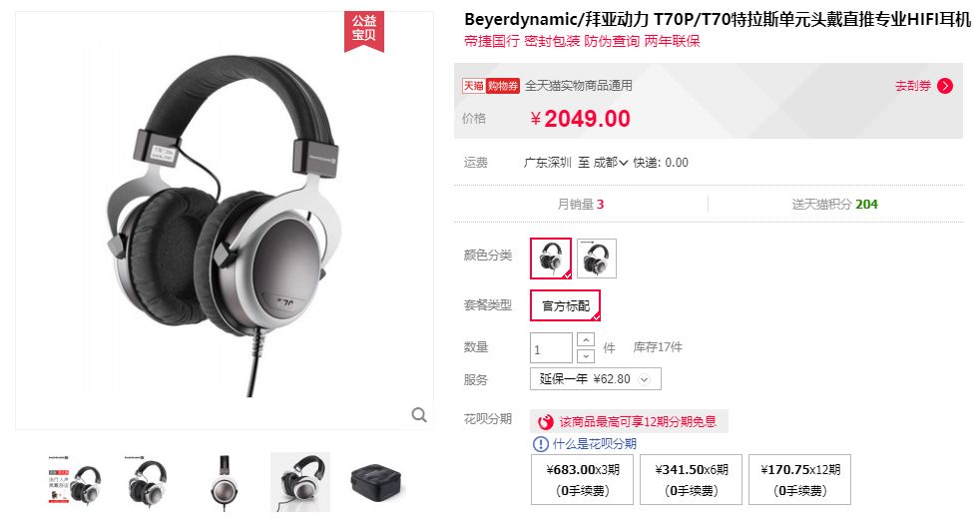Click the Huabei logo in installment banner

click(x=546, y=422)
